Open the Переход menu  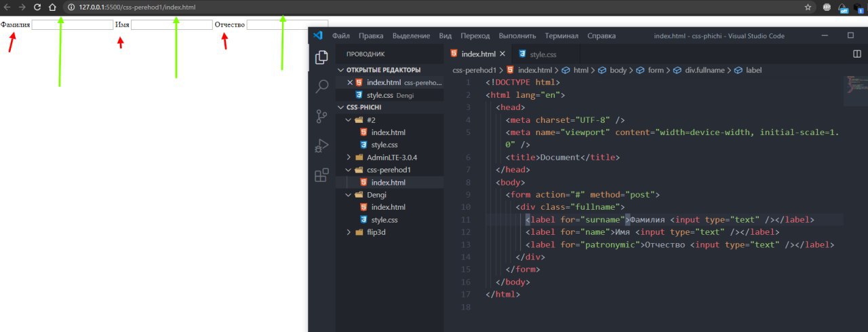475,36
